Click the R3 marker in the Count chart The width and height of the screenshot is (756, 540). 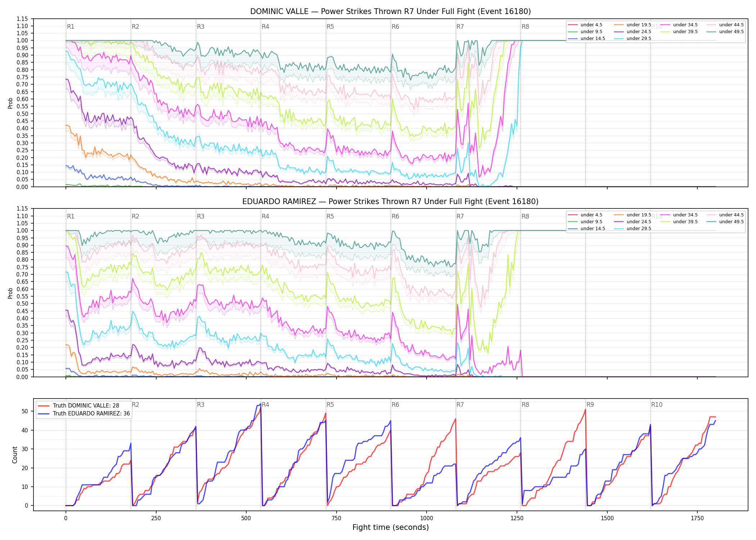coord(201,405)
